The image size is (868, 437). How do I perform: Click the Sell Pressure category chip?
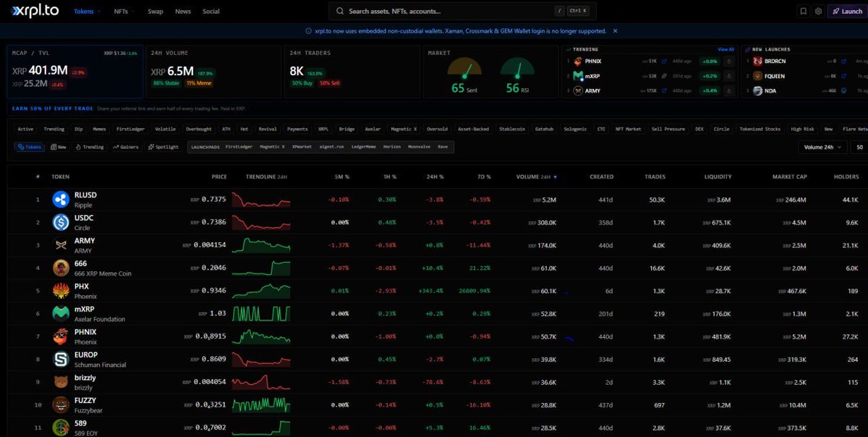pyautogui.click(x=668, y=129)
